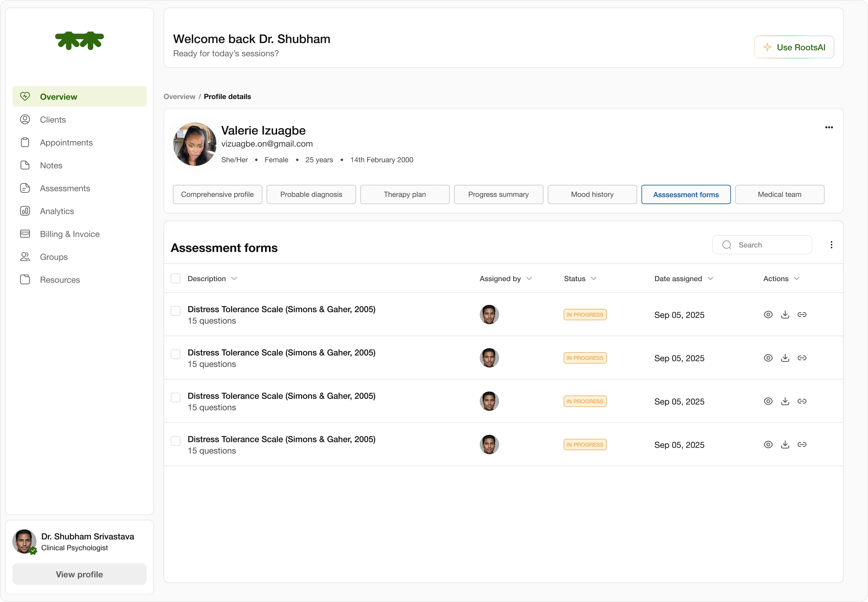View third assessment with eye icon

pyautogui.click(x=768, y=401)
